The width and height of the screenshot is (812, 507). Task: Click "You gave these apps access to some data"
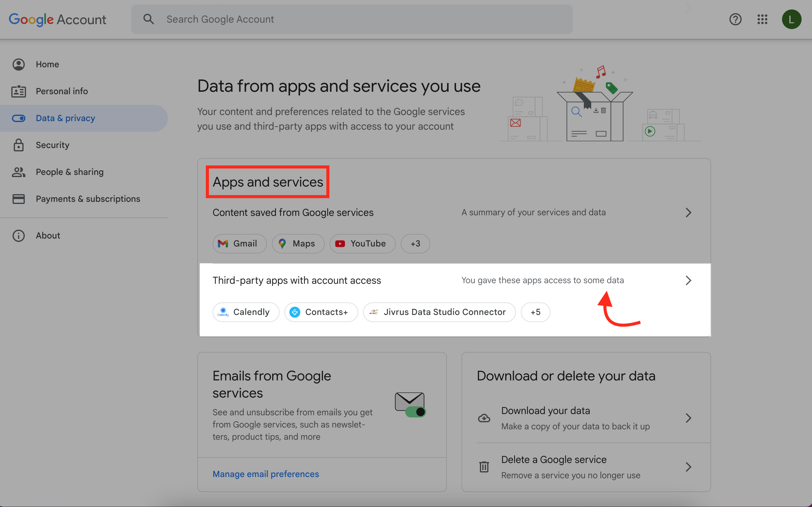point(543,280)
